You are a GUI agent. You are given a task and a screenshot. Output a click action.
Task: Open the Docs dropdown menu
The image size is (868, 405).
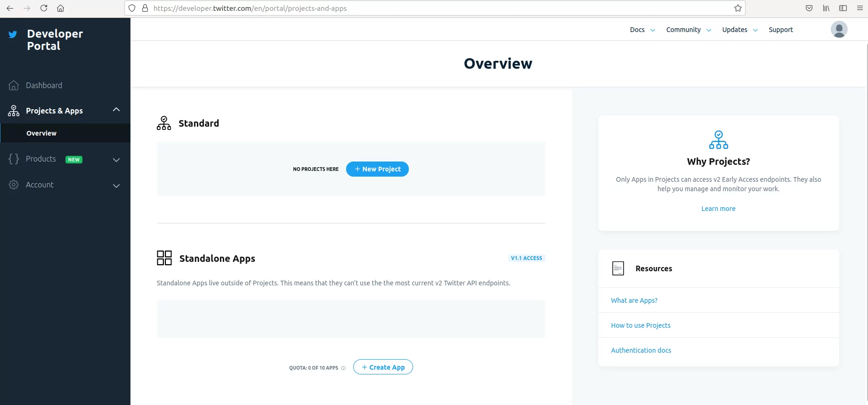pyautogui.click(x=642, y=30)
